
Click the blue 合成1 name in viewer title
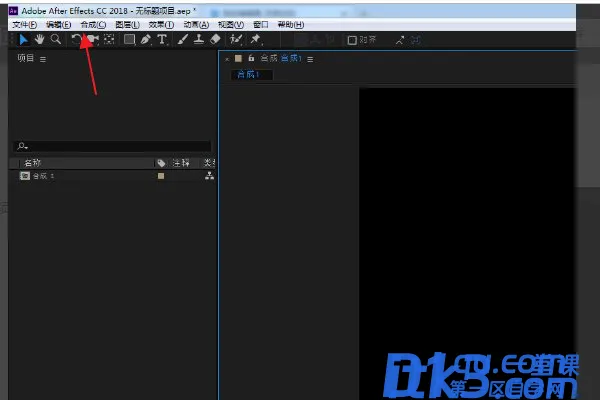click(291, 58)
